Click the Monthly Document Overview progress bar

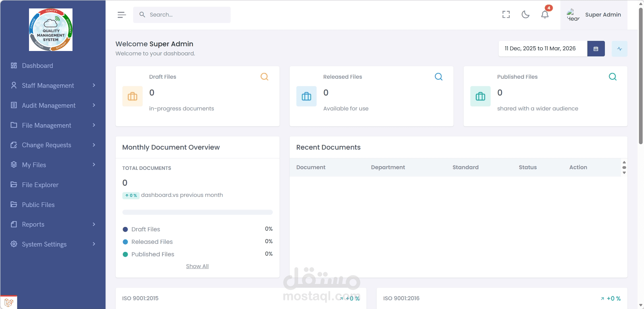(197, 212)
